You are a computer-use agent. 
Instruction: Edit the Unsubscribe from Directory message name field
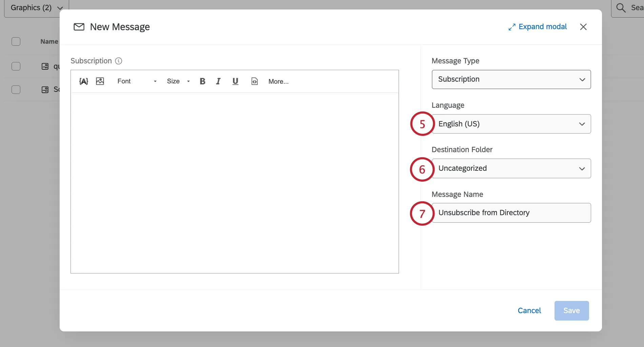511,213
